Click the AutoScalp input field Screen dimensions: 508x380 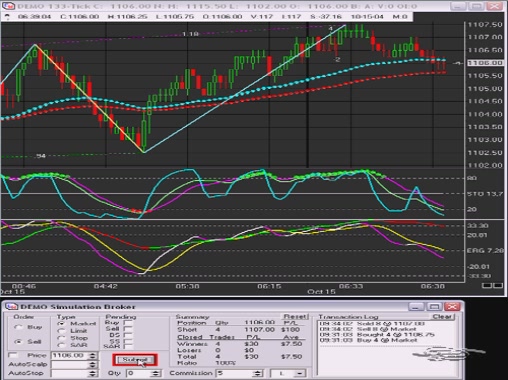[x=70, y=364]
